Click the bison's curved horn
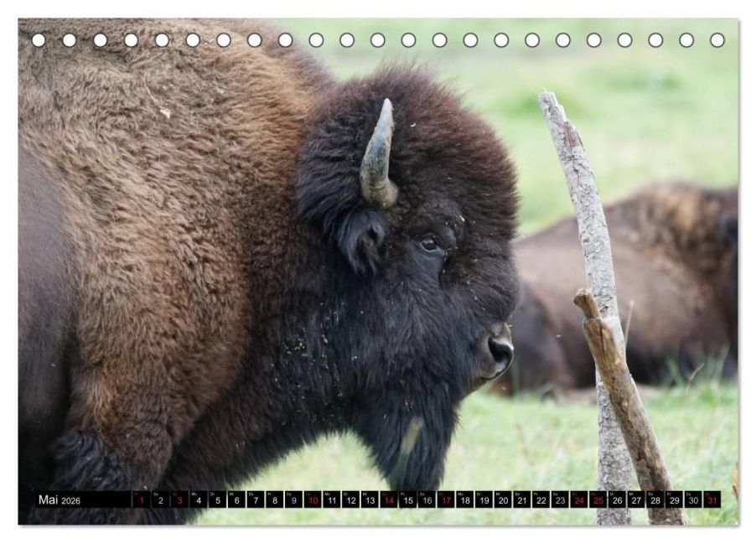The width and height of the screenshot is (756, 543). [x=379, y=155]
